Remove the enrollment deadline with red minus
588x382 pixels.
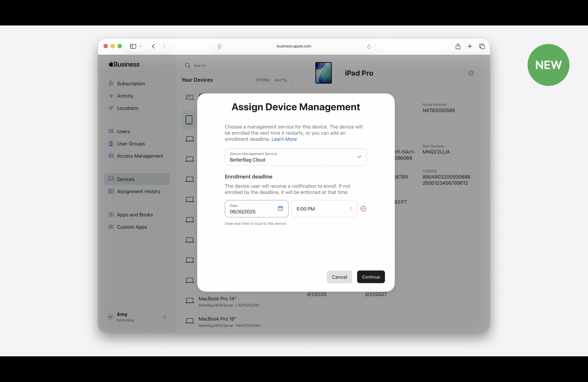363,209
